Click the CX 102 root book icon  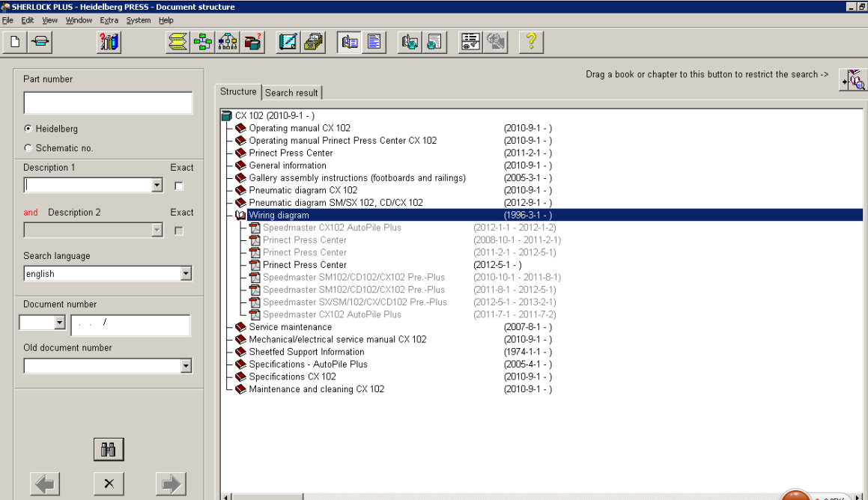[226, 115]
